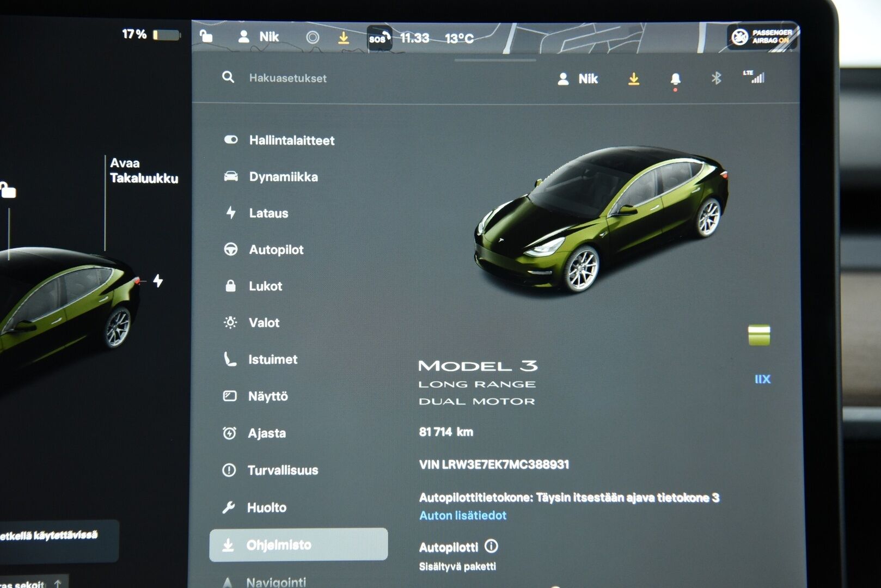This screenshot has height=588, width=881.
Task: Click the LONG RANGE trim text
Action: [x=477, y=384]
